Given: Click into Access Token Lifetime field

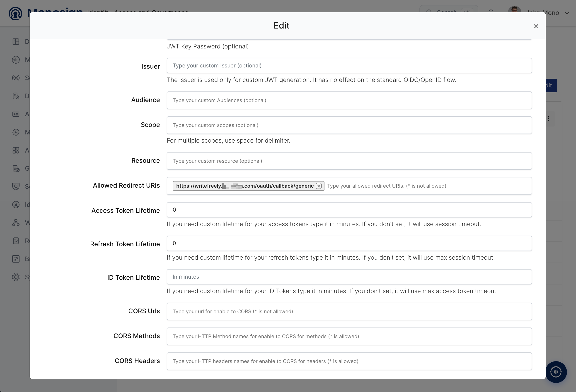Looking at the screenshot, I should click(349, 210).
